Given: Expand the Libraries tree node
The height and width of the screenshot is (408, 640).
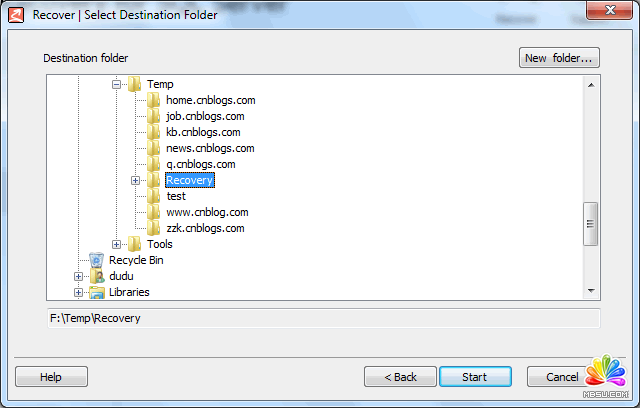Looking at the screenshot, I should [79, 292].
